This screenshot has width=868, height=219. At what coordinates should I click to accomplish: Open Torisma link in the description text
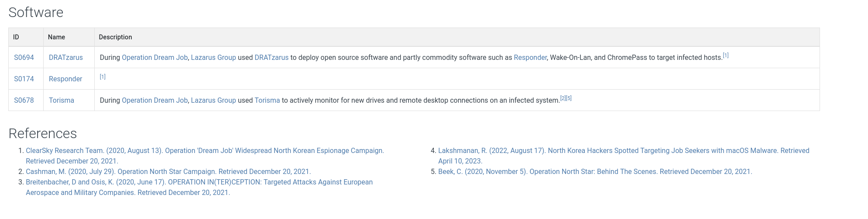(x=267, y=100)
